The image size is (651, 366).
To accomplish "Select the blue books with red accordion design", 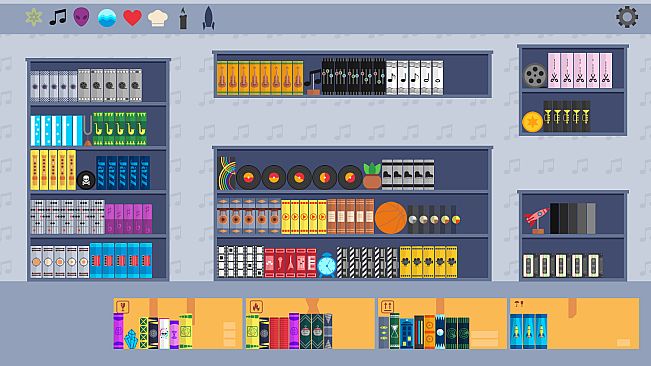I will [121, 261].
